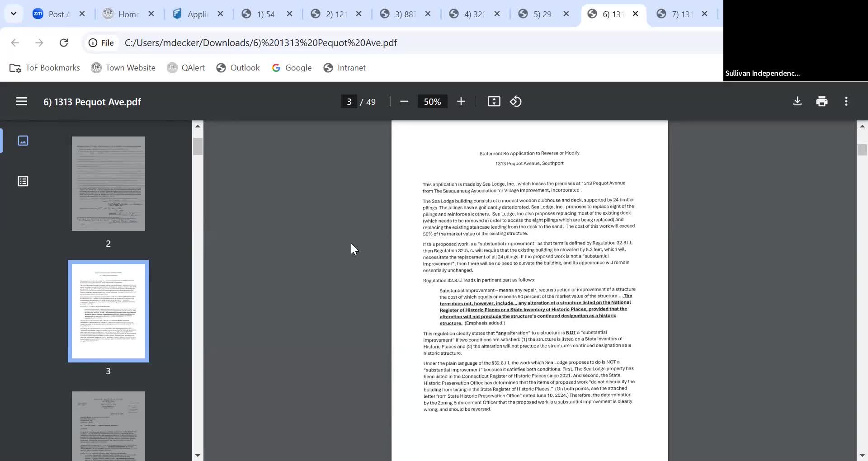Image resolution: width=868 pixels, height=461 pixels.
Task: Click the page number input field
Action: tap(349, 102)
